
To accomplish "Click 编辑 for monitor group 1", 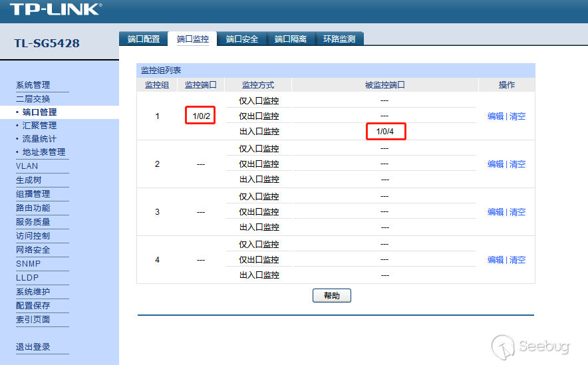I will (x=496, y=116).
